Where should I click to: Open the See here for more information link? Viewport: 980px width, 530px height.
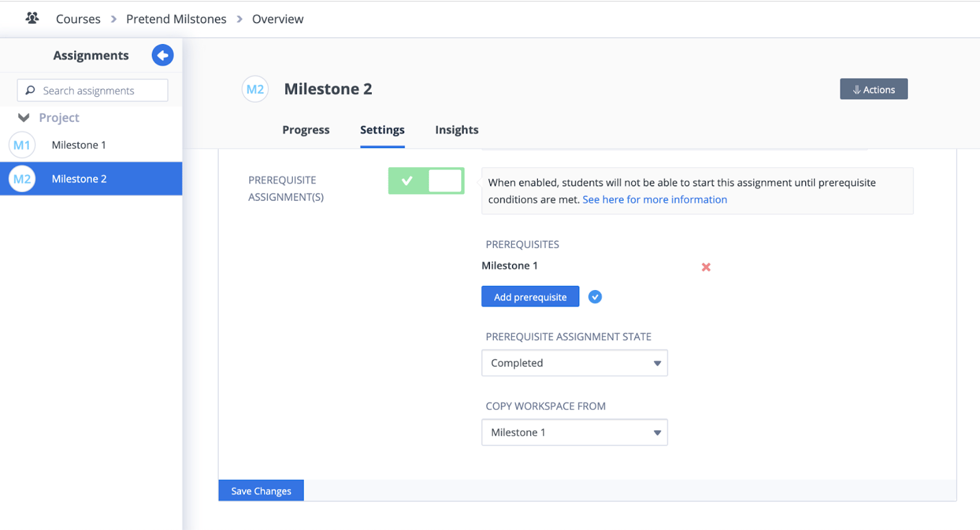655,199
